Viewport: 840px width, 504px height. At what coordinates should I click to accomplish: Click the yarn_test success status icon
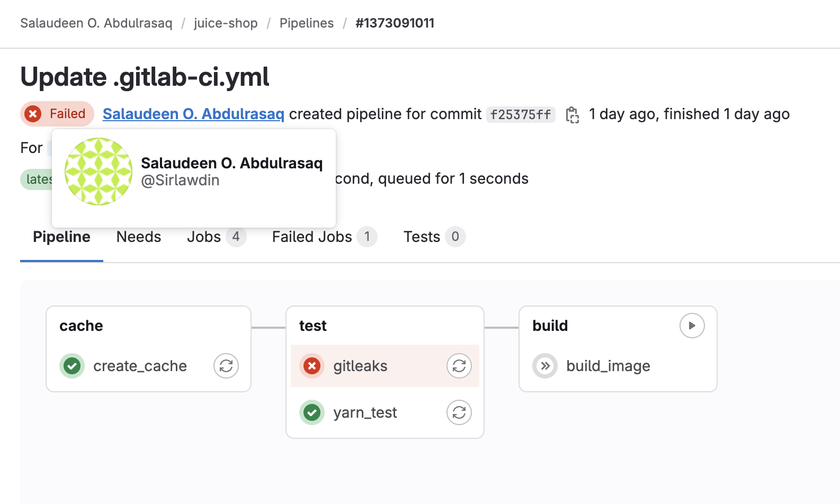tap(312, 412)
